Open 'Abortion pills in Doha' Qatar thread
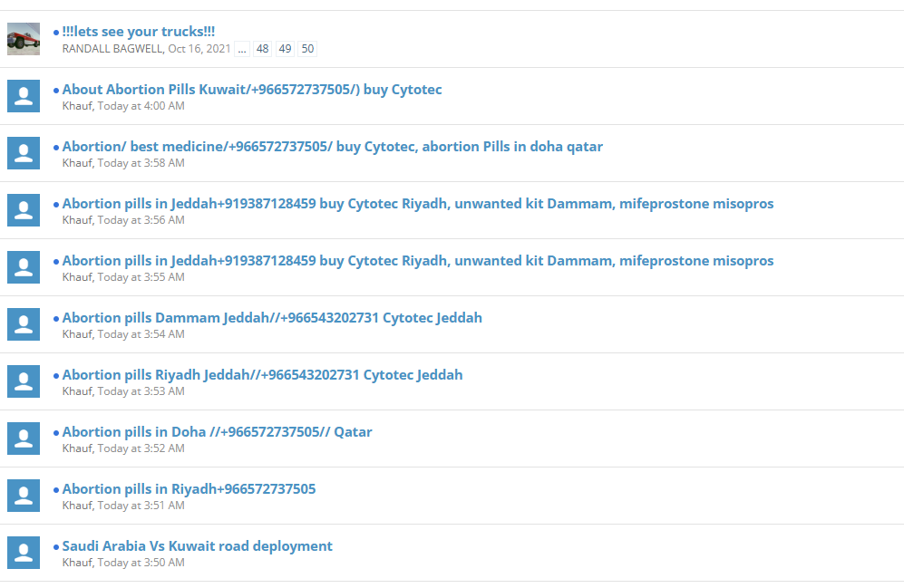The width and height of the screenshot is (904, 588). pyautogui.click(x=217, y=431)
